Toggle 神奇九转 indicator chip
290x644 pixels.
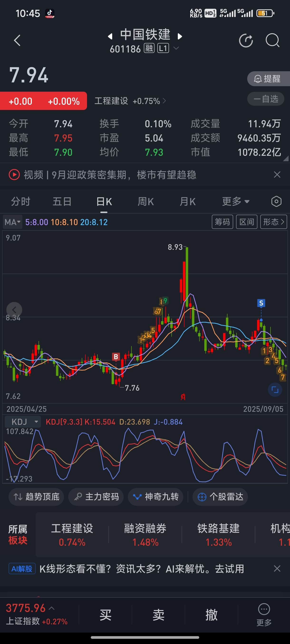[156, 497]
